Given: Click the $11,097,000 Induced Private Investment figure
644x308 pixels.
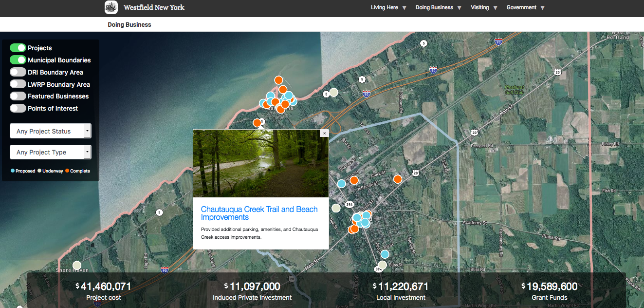Looking at the screenshot, I should click(252, 286).
